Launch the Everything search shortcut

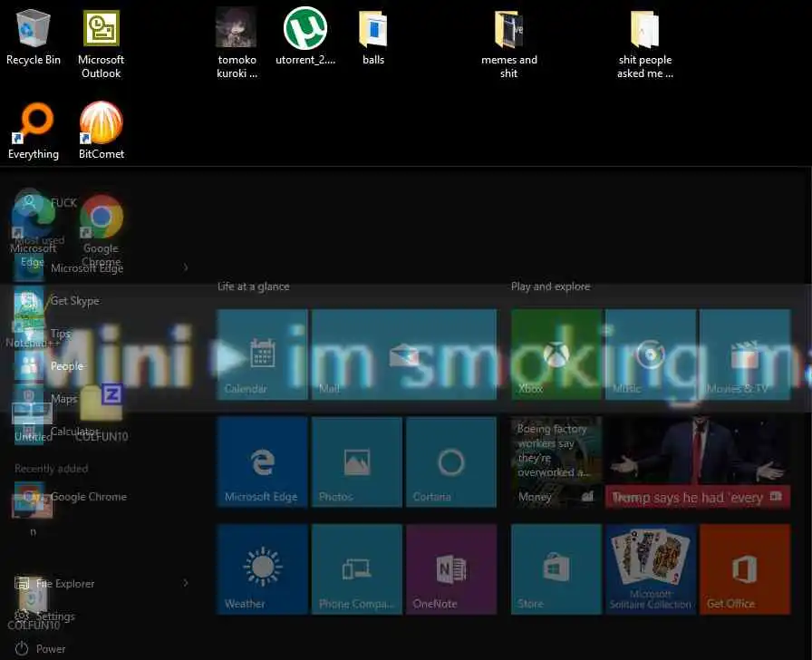(x=34, y=131)
